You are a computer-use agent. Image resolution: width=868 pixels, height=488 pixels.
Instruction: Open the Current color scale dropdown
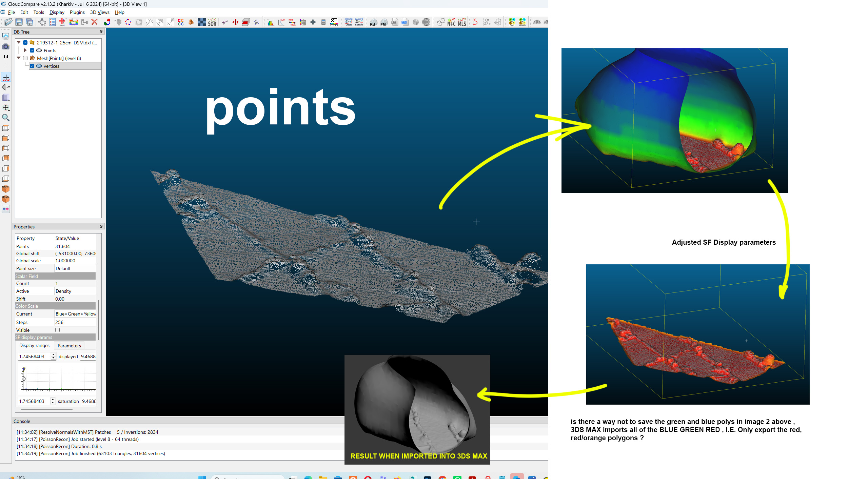pyautogui.click(x=75, y=314)
